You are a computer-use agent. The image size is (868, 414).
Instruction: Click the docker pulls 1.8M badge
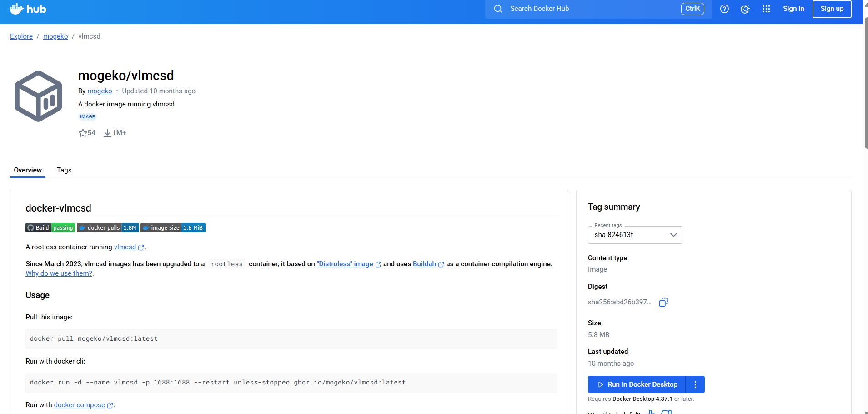108,228
